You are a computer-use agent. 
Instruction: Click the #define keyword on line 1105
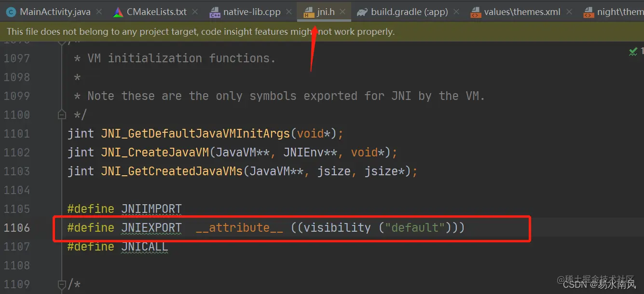pos(91,209)
